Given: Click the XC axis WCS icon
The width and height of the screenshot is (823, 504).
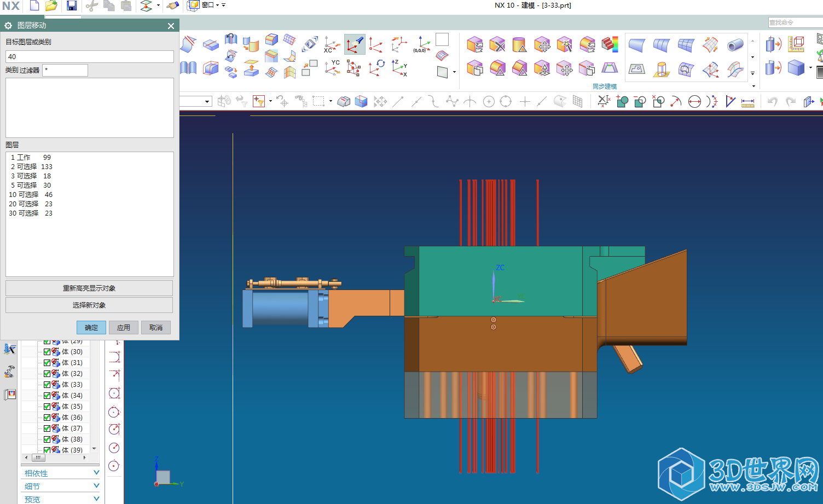Looking at the screenshot, I should click(332, 44).
